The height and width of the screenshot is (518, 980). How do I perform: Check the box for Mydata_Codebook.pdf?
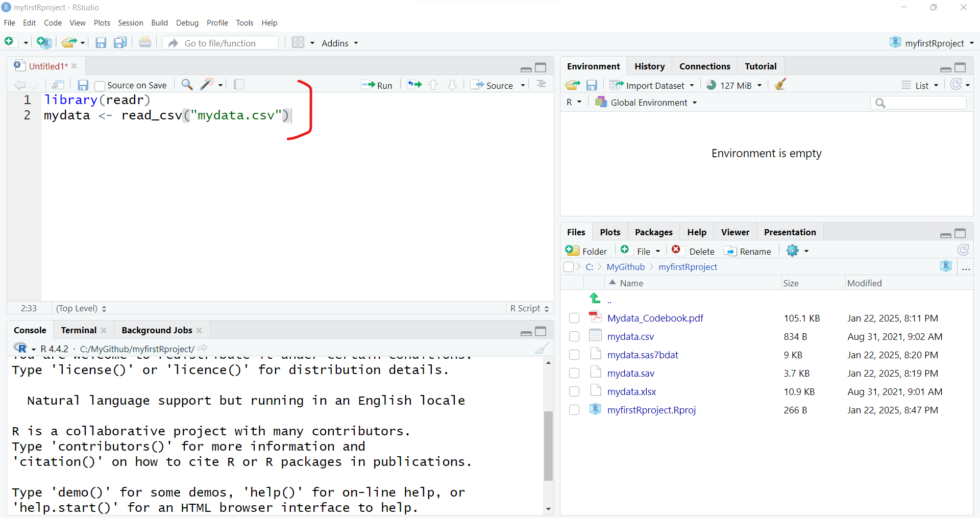click(574, 318)
